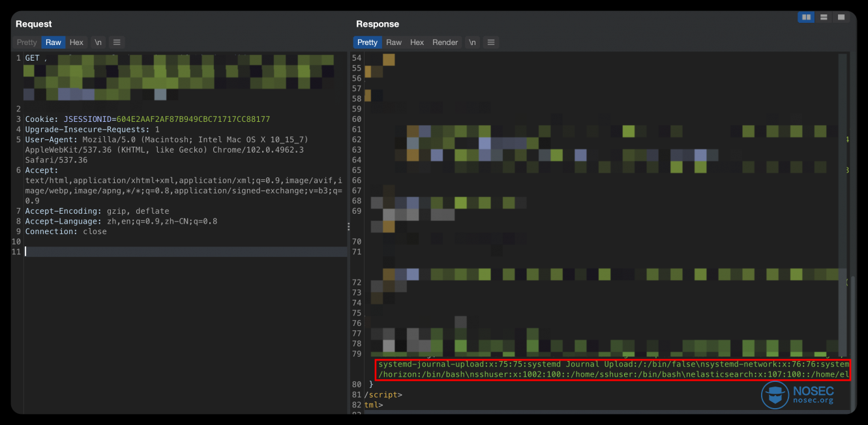The height and width of the screenshot is (425, 868).
Task: Click the Accept-Encoding header line
Action: [x=97, y=211]
